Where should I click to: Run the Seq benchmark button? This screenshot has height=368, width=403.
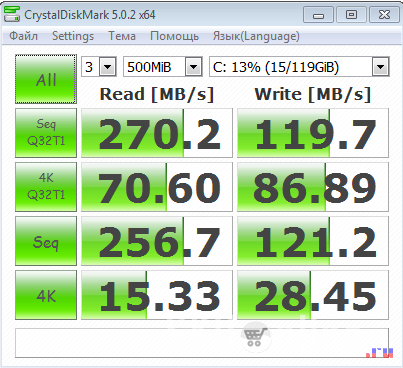pos(46,241)
